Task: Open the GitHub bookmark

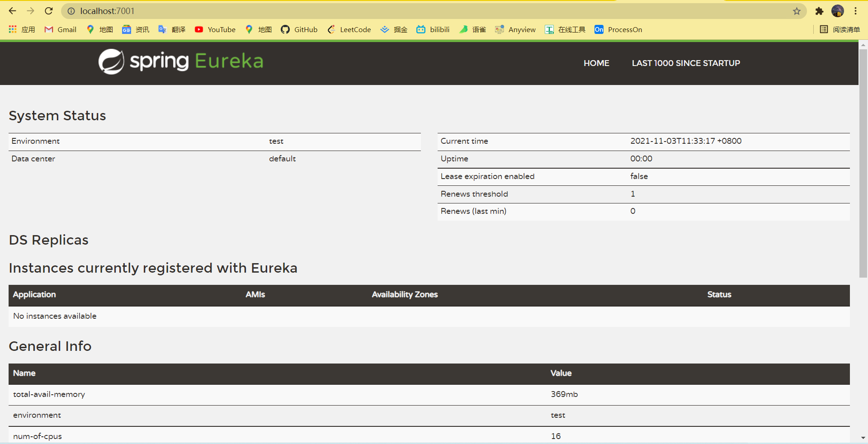Action: point(299,29)
